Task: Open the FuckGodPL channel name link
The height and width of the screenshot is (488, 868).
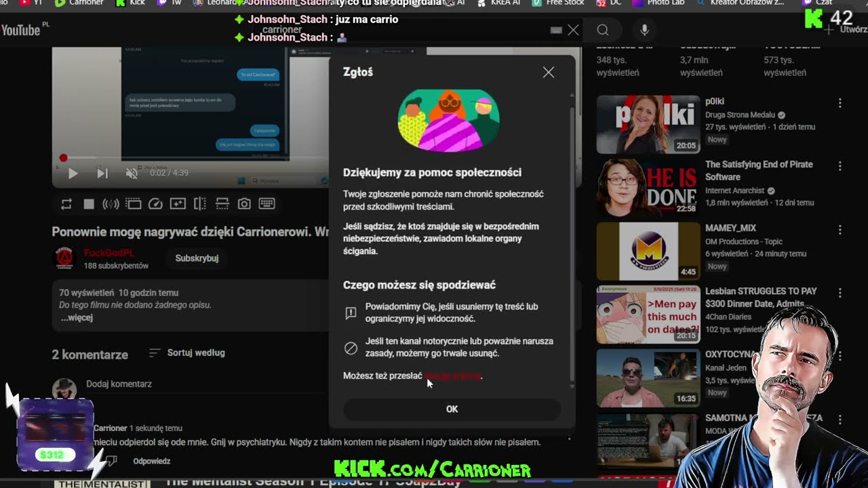Action: coord(109,253)
